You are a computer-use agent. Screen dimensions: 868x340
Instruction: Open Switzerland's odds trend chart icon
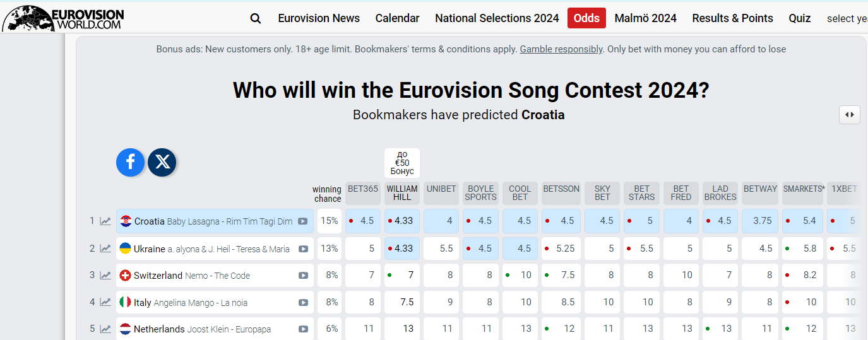[x=105, y=276]
